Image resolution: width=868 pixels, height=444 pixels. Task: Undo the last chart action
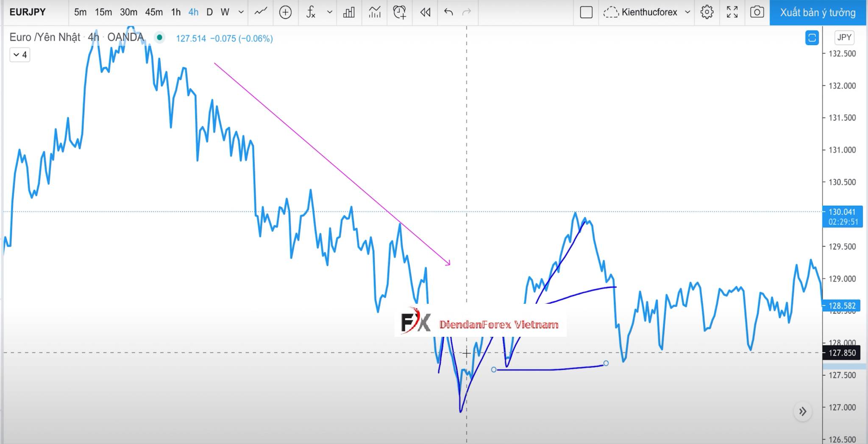click(448, 12)
